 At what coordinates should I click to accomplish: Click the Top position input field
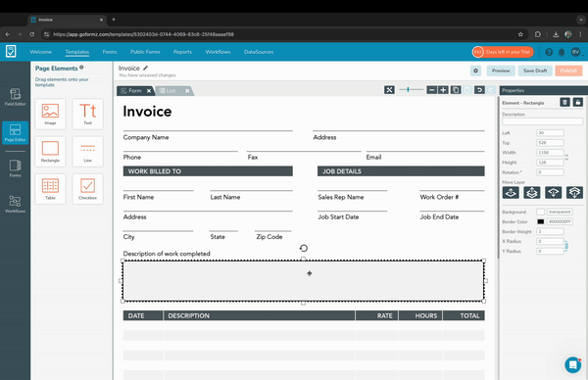pyautogui.click(x=550, y=143)
